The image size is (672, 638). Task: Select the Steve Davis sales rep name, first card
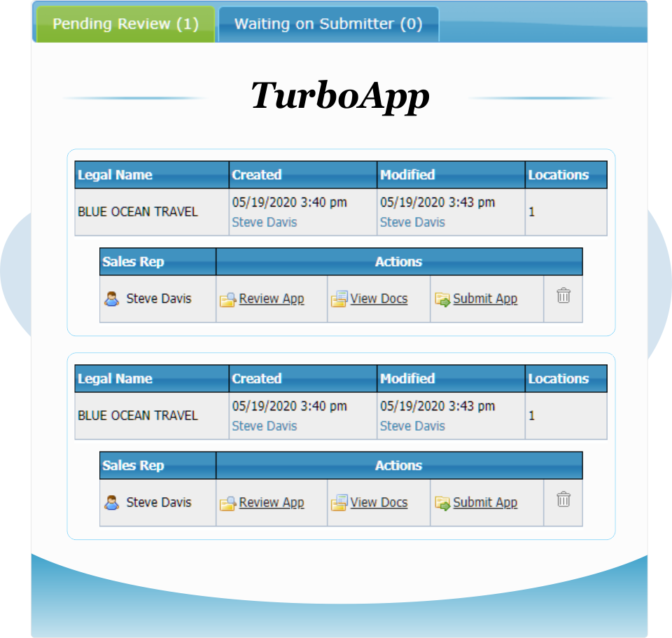click(x=159, y=298)
